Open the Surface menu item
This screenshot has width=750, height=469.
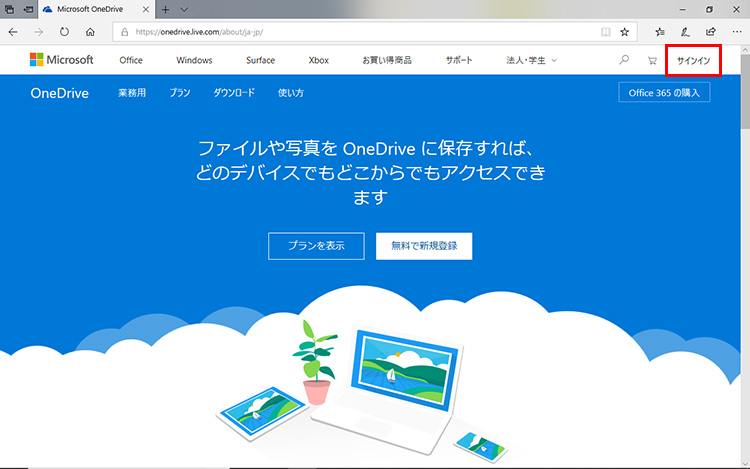coord(260,60)
